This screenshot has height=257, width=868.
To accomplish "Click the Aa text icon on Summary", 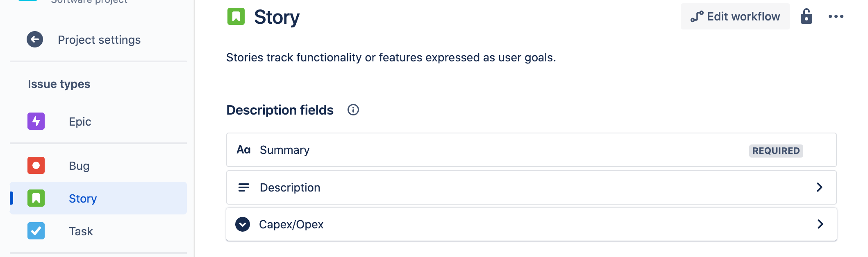I will pos(243,150).
